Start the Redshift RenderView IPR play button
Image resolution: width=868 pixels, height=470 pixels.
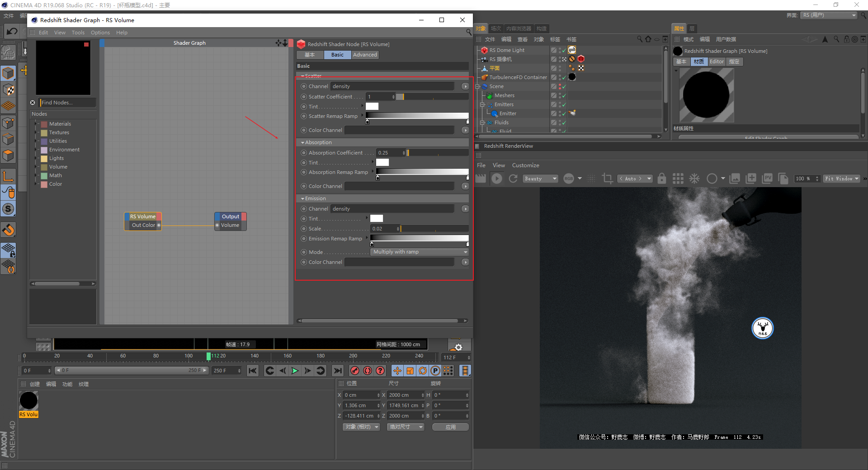(496, 179)
